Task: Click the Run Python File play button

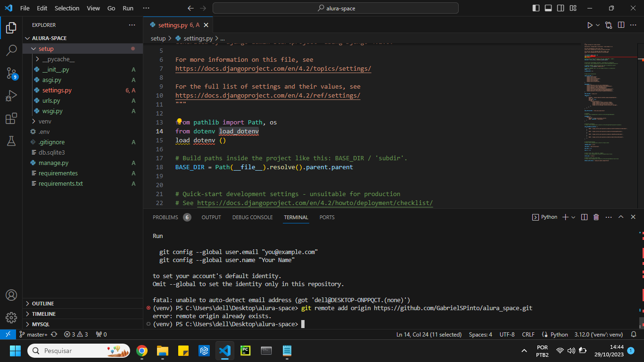Action: click(590, 25)
